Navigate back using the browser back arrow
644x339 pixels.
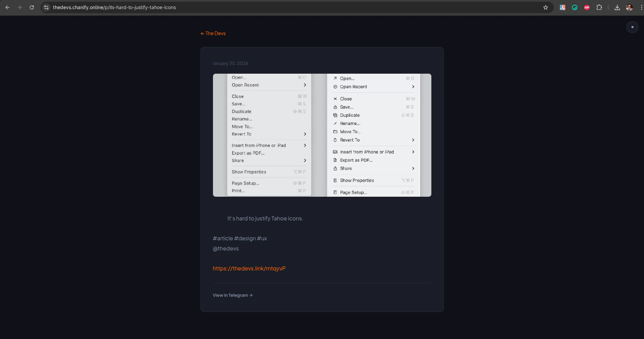coord(7,7)
